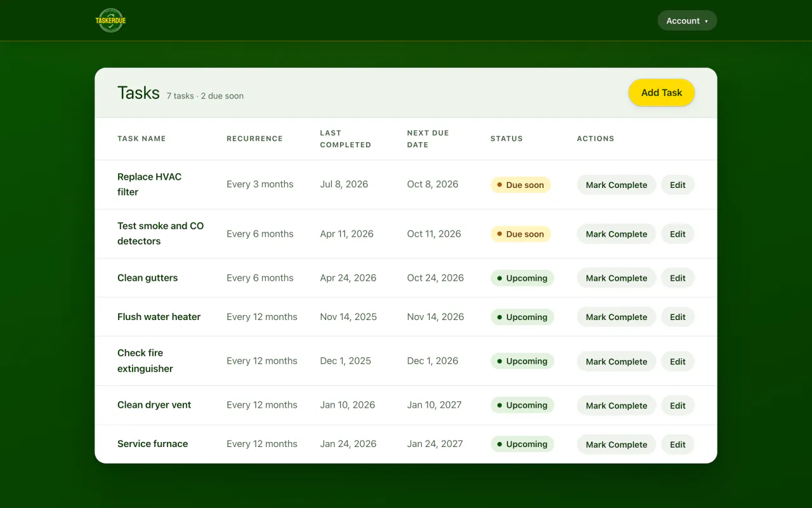
Task: Click the Apr 11, 2026 last completed date
Action: tap(346, 234)
